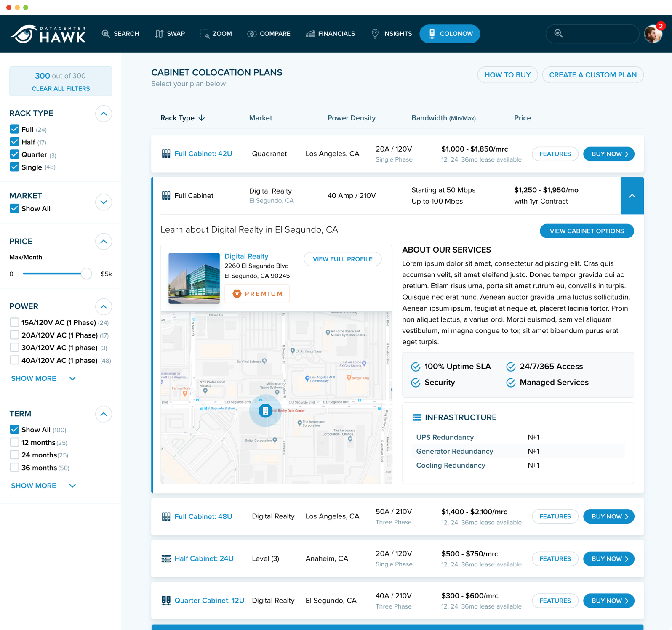Click the expanded Full Cabinet rack icon
The width and height of the screenshot is (672, 630).
(x=166, y=196)
